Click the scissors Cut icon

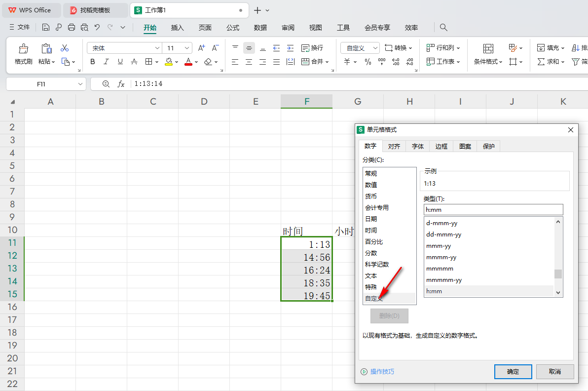coord(65,48)
